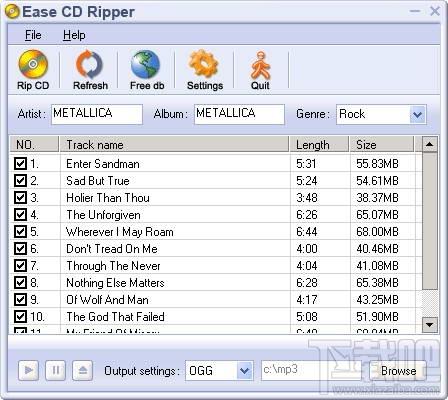This screenshot has height=400, width=448.
Task: Click the track list scroll-down arrow
Action: (x=430, y=325)
